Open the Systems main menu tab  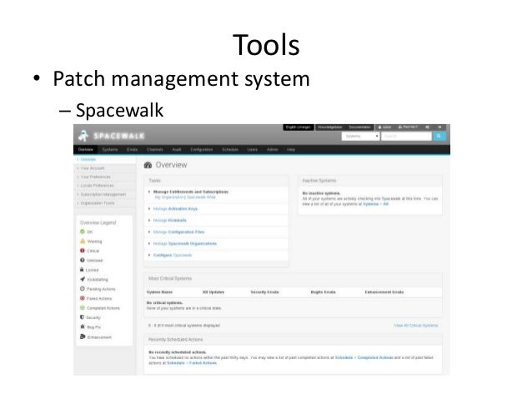point(110,149)
